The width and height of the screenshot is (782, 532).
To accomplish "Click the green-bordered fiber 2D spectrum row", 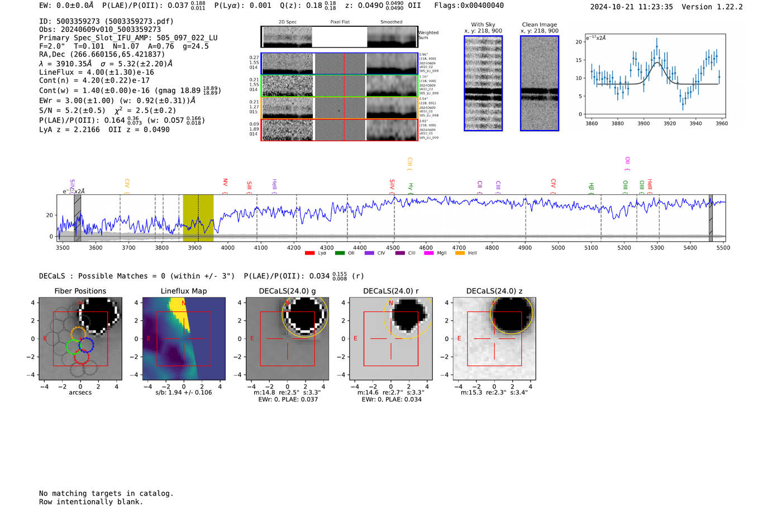I will 339,85.
